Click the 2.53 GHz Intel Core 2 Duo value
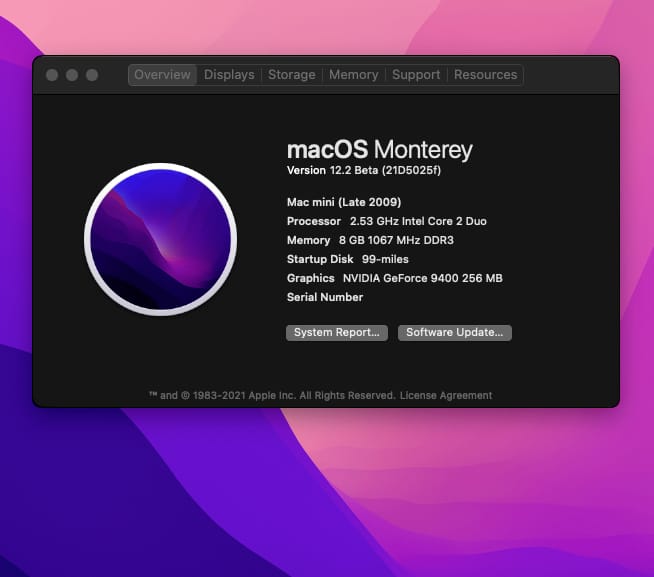The image size is (654, 577). [418, 221]
